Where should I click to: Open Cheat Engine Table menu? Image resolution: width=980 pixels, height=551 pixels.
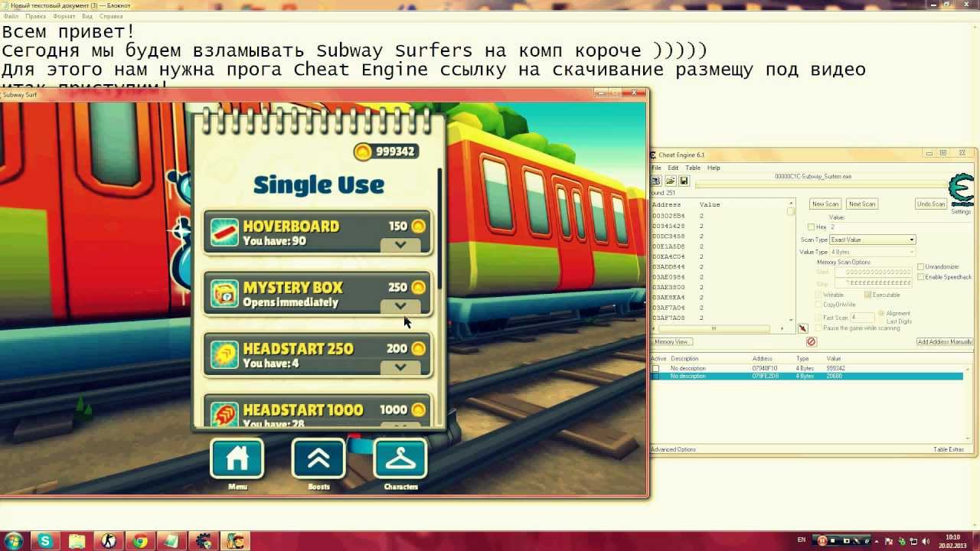tap(693, 168)
